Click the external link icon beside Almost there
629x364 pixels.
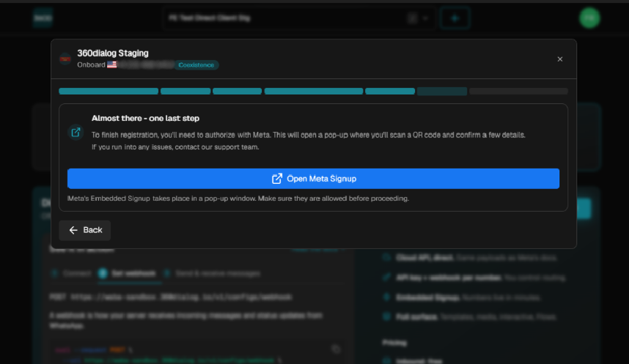click(x=76, y=133)
